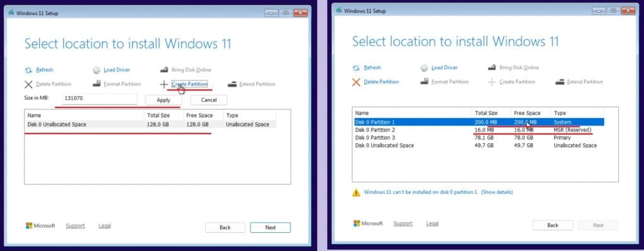The height and width of the screenshot is (251, 644).
Task: Click the Size in MB input field
Action: tap(100, 99)
